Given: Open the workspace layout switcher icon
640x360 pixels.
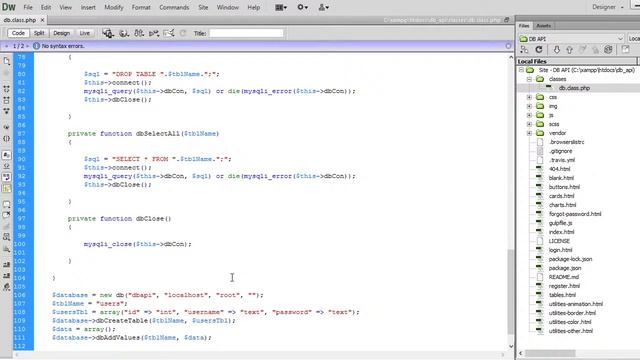Looking at the screenshot, I should tap(281, 7).
